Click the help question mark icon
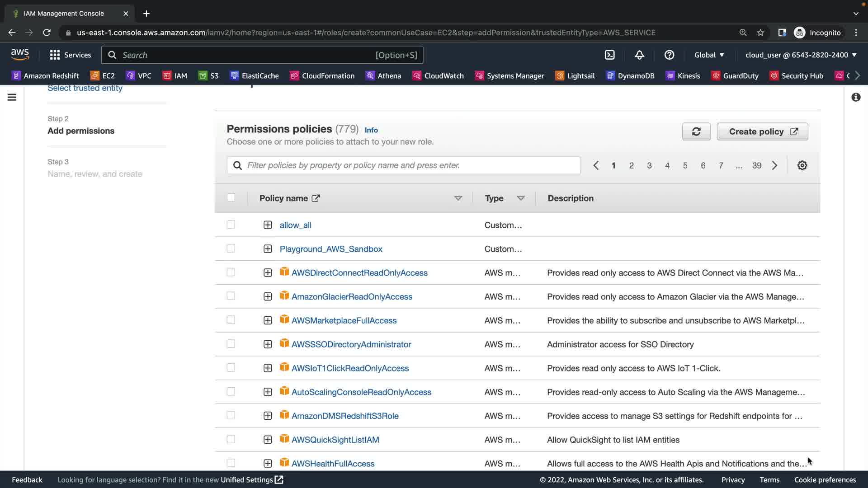 pos(669,55)
